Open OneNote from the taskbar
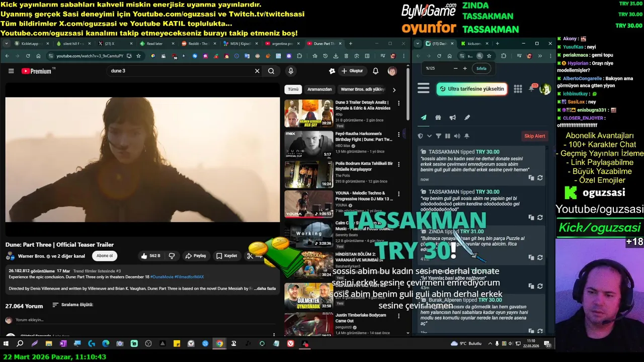 tap(63, 344)
